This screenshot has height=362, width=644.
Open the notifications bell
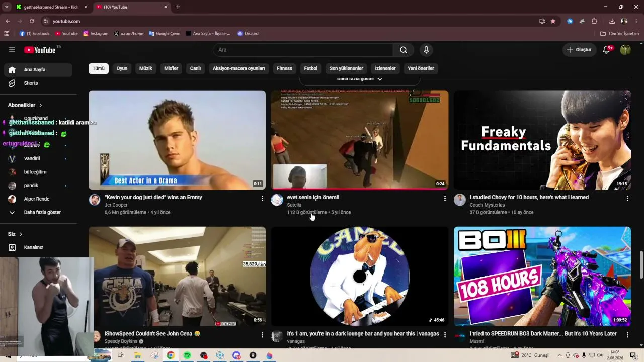(x=607, y=50)
